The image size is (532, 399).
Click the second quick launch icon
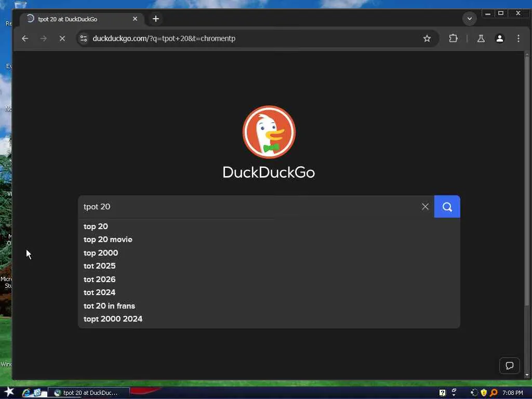click(37, 393)
